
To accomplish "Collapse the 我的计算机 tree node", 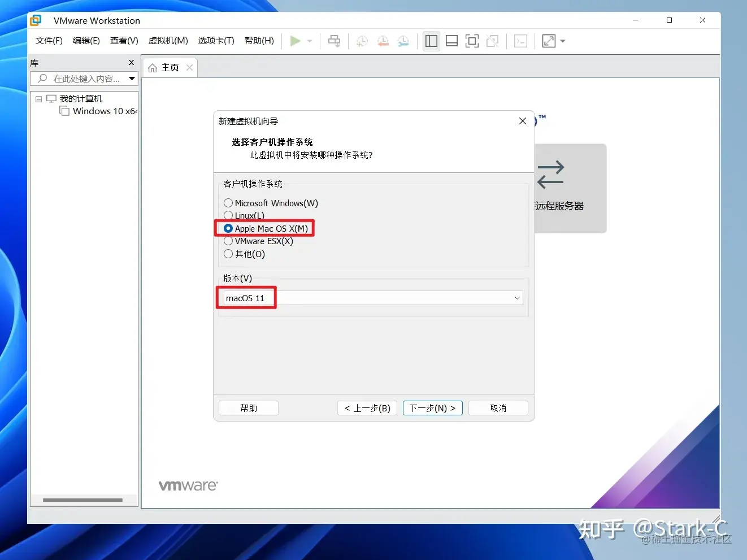I will (x=39, y=99).
